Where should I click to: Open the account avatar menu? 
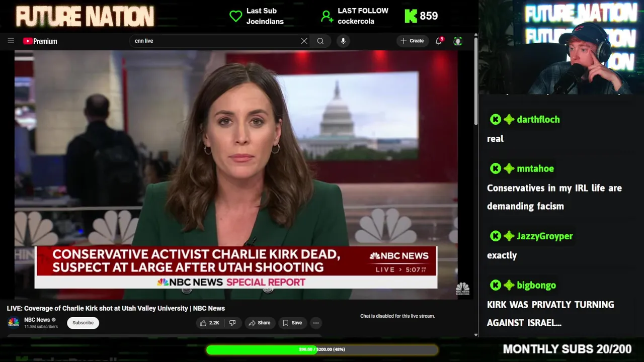(457, 41)
